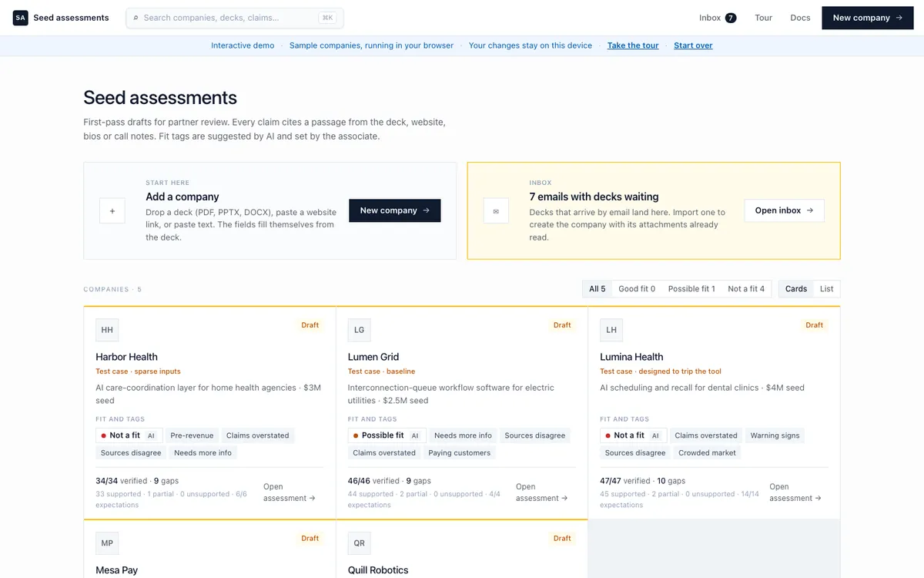
Task: Click the Lumina Health company title
Action: (631, 357)
